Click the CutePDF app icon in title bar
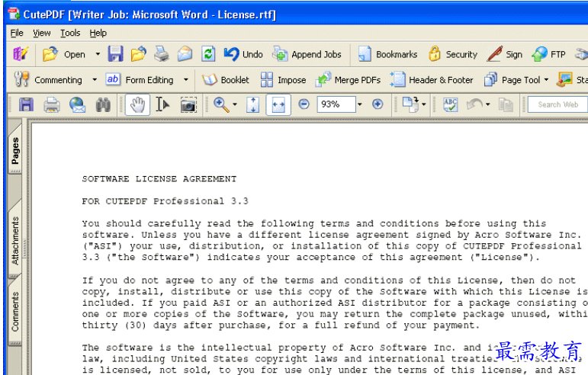Screen dimensions: 588x375 point(14,14)
